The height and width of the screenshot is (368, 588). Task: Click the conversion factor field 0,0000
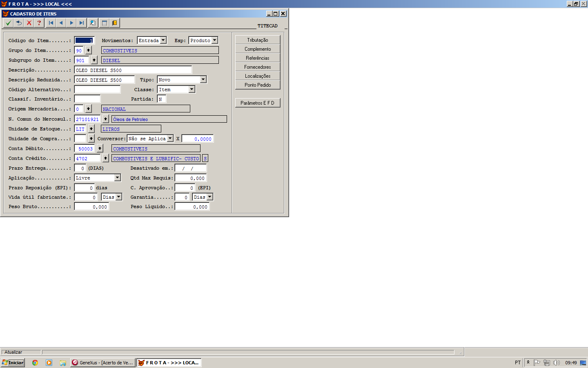[198, 139]
